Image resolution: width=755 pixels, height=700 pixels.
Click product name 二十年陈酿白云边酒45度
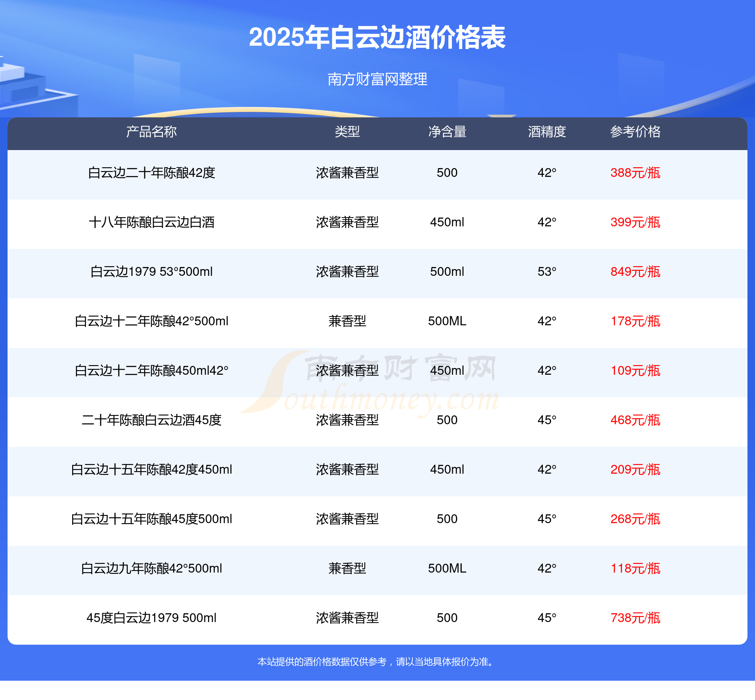tap(151, 420)
